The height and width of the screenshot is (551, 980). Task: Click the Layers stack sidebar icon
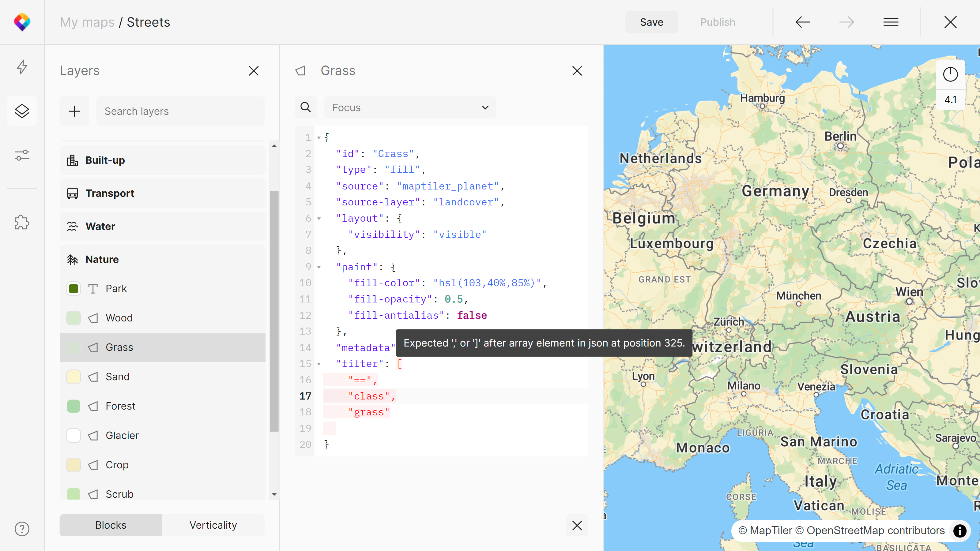pyautogui.click(x=22, y=111)
